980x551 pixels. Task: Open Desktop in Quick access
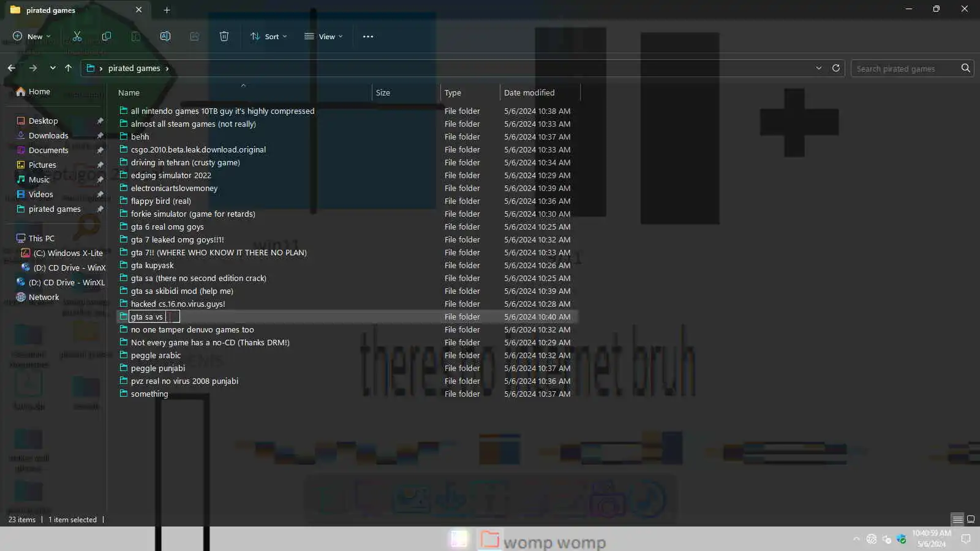click(x=43, y=121)
